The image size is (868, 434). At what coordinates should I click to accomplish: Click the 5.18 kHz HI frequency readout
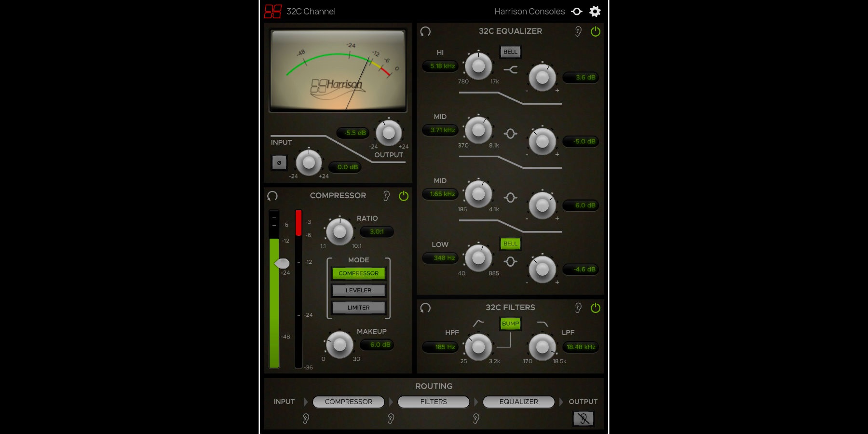tap(440, 66)
